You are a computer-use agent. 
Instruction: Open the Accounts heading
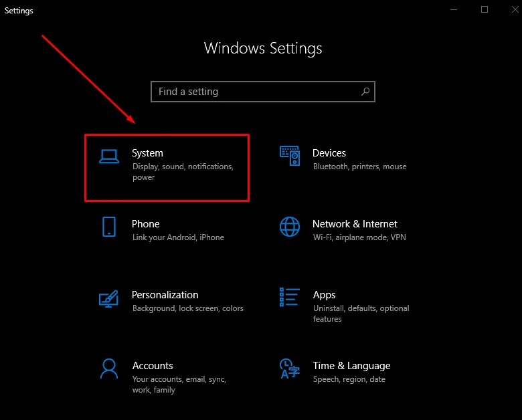[153, 366]
